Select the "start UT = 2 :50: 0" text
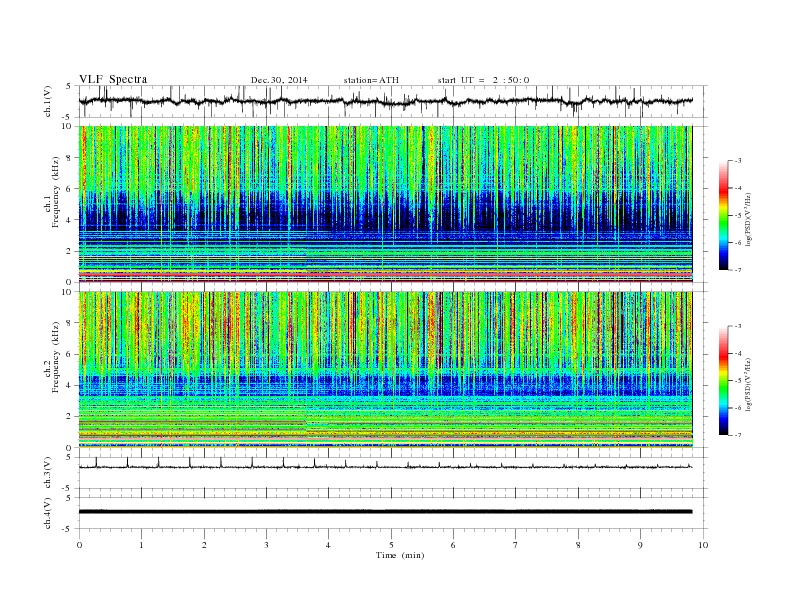792x612 pixels. click(x=483, y=80)
